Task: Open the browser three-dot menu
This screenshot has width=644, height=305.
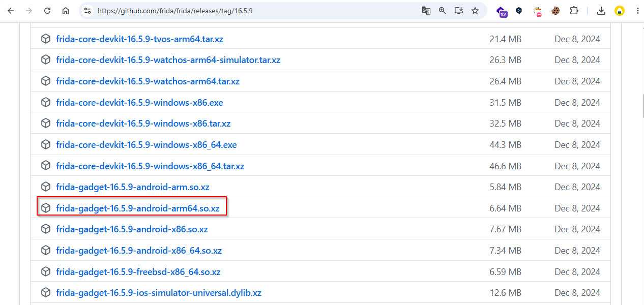Action: pos(637,11)
